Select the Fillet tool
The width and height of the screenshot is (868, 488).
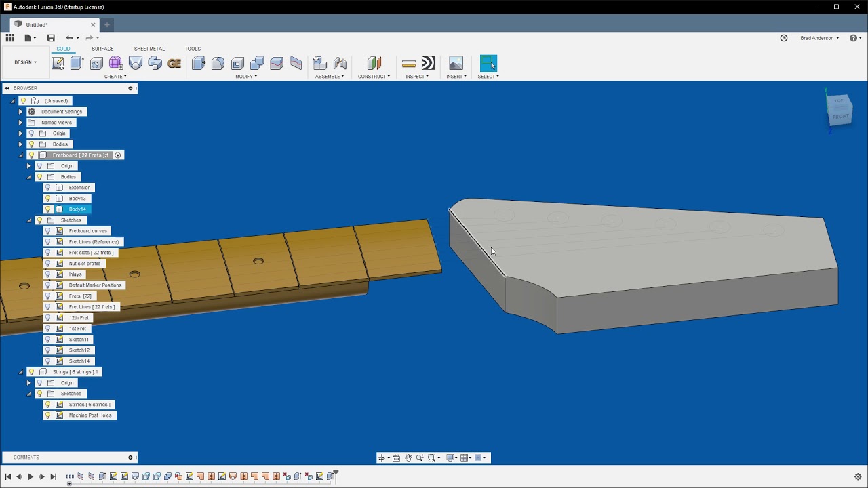click(218, 63)
